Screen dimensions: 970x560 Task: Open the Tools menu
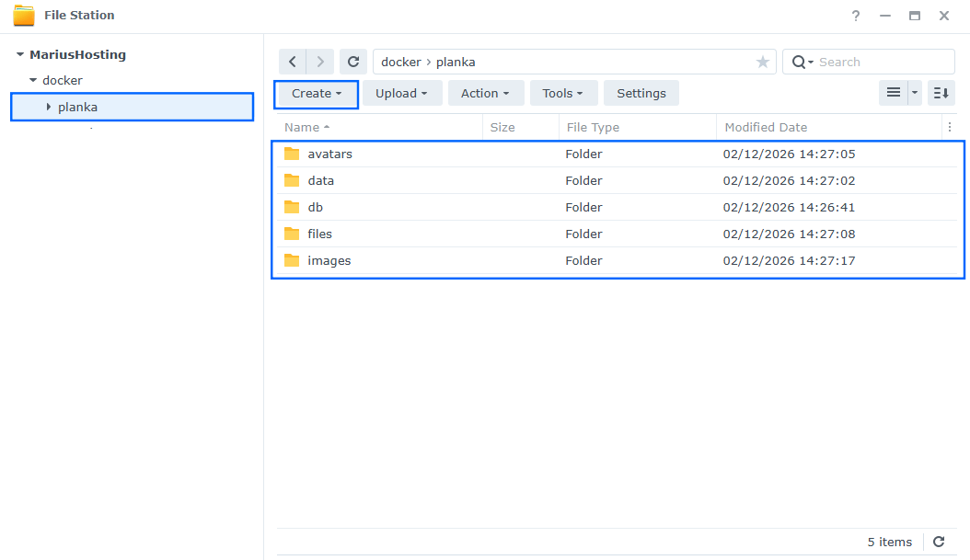[x=563, y=93]
